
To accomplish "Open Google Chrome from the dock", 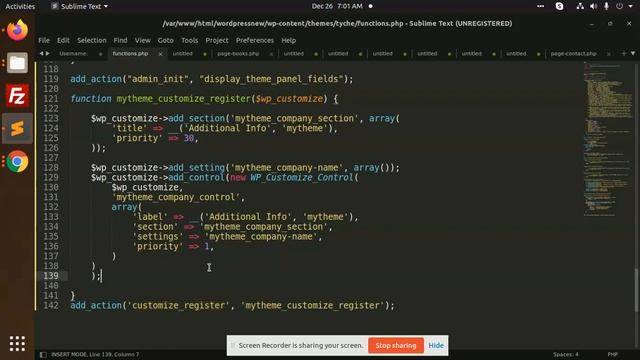I will click(17, 162).
